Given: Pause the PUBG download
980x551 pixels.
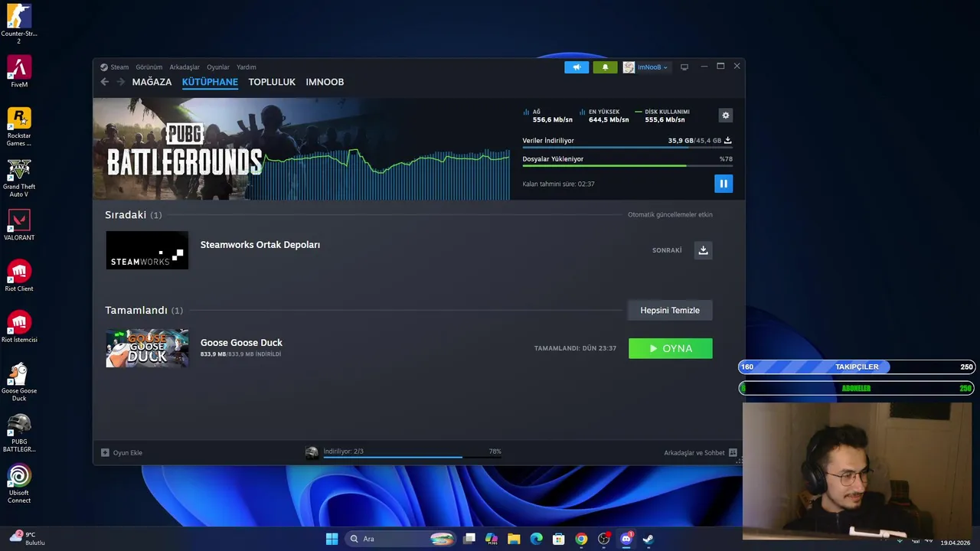Looking at the screenshot, I should pos(723,184).
